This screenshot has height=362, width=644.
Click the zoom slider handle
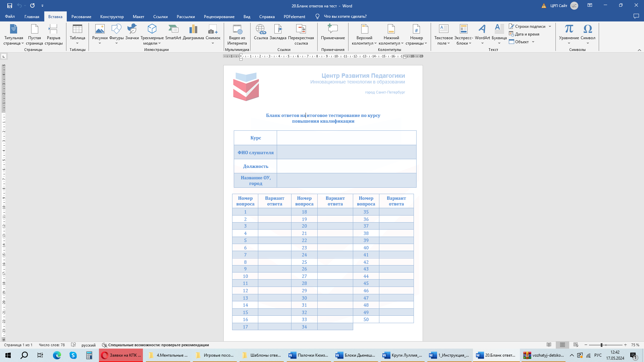pyautogui.click(x=601, y=345)
